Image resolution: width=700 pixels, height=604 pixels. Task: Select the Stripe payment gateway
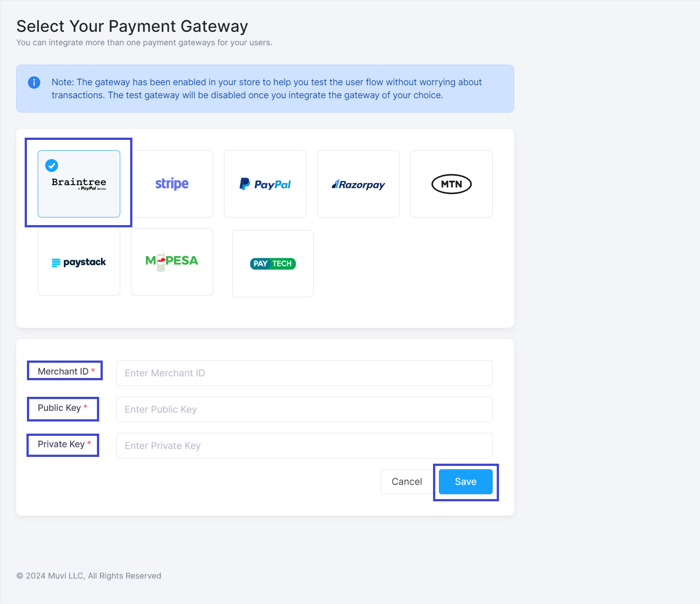coord(172,184)
